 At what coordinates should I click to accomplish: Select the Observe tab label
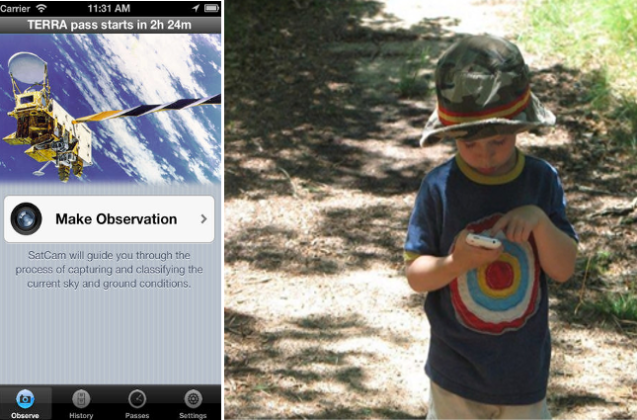click(25, 416)
